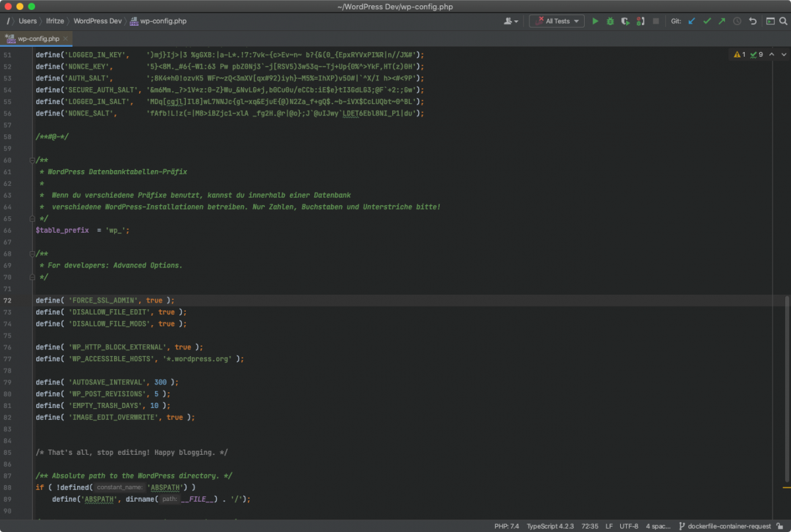The height and width of the screenshot is (532, 791).
Task: Click the "That's all, stop editing!" comment
Action: pos(132,453)
